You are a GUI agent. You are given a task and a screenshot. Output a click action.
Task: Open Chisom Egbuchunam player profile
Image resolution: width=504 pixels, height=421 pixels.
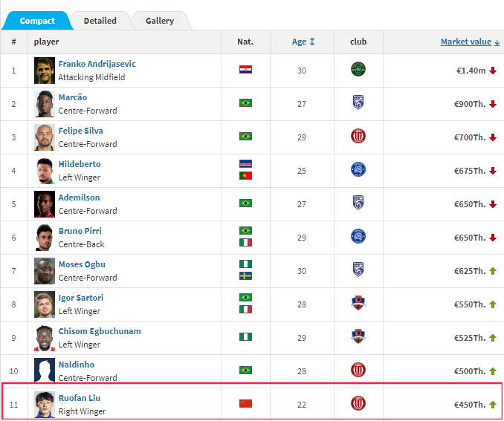(x=100, y=331)
